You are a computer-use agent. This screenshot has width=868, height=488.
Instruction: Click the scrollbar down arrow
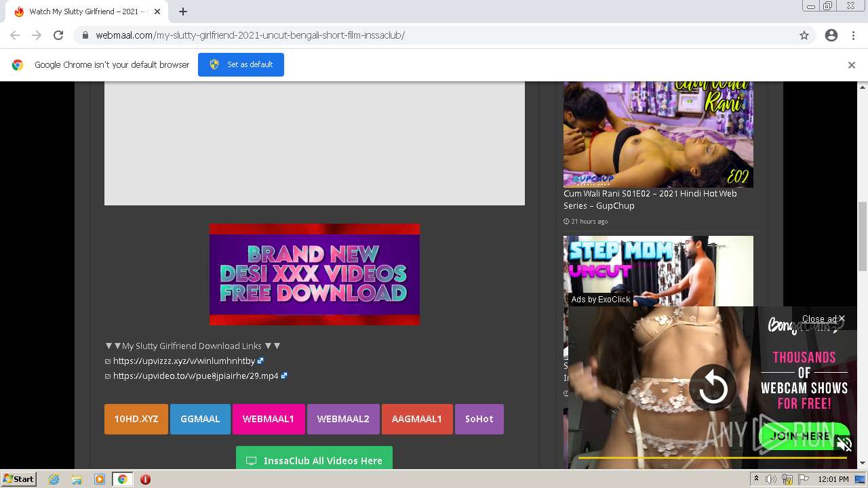863,464
